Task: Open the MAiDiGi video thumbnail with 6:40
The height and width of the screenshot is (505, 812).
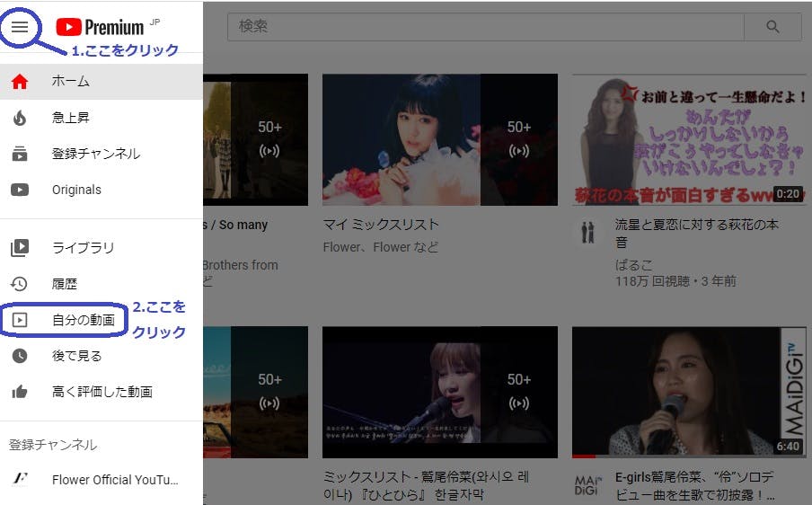Action: point(687,392)
